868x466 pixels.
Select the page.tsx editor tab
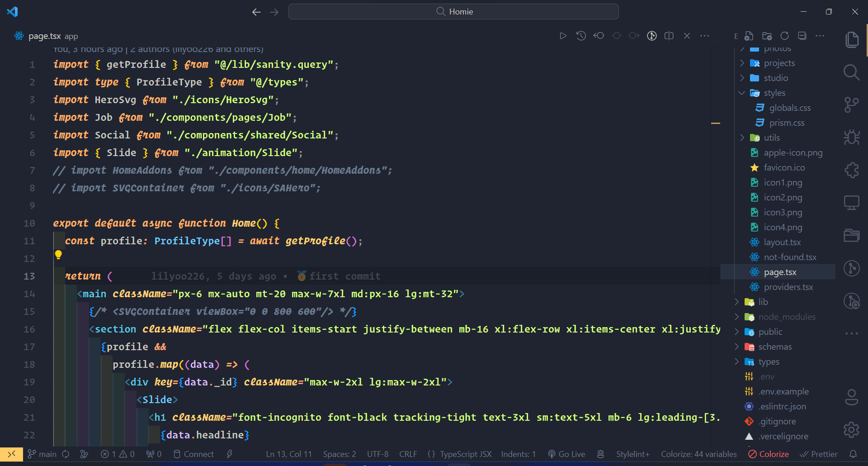tap(44, 36)
